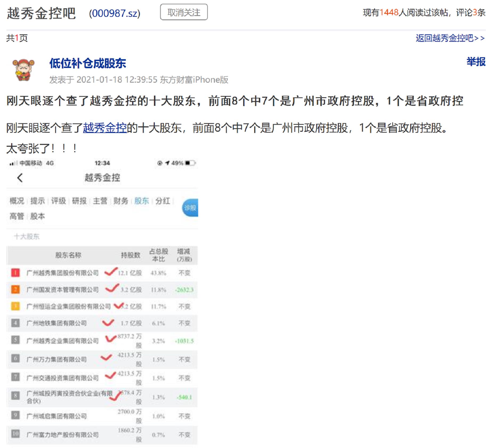Viewport: 492px width, 448px height.
Task: Open author profile 低位补仓成股东
Action: click(88, 63)
